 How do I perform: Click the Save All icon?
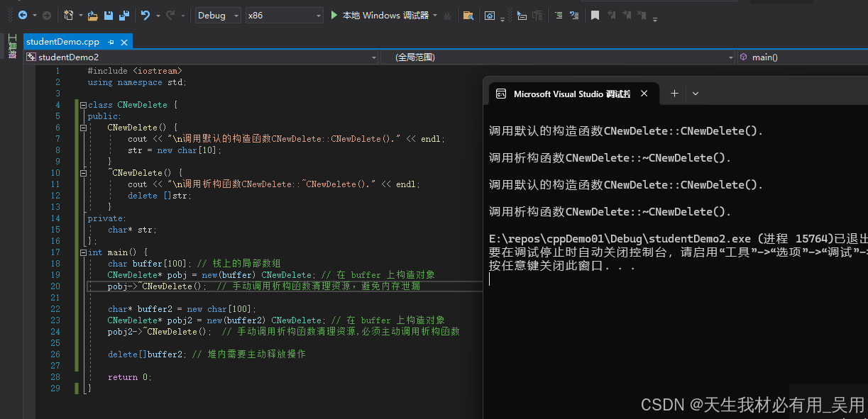(x=124, y=15)
